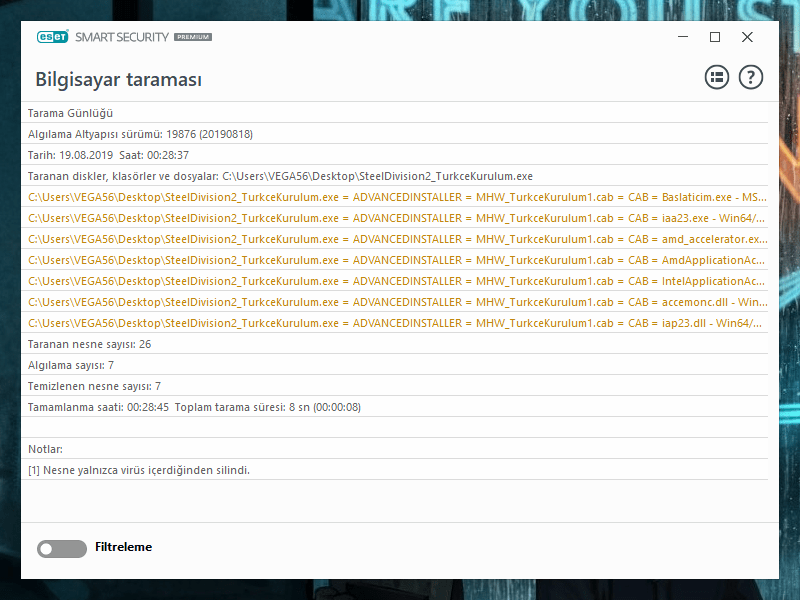
Task: Maximize the ESET window
Action: coord(715,37)
